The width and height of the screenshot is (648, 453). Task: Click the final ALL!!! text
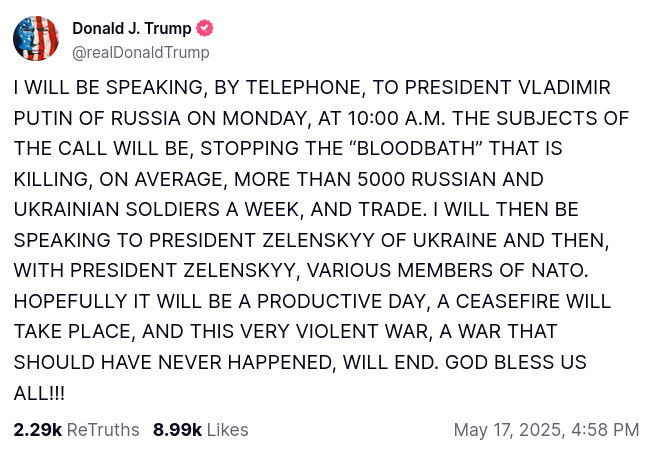(39, 393)
